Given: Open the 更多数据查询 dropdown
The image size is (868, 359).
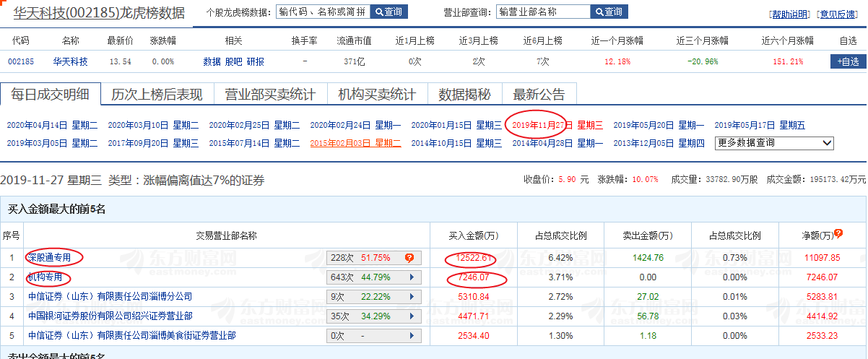Looking at the screenshot, I should click(774, 142).
